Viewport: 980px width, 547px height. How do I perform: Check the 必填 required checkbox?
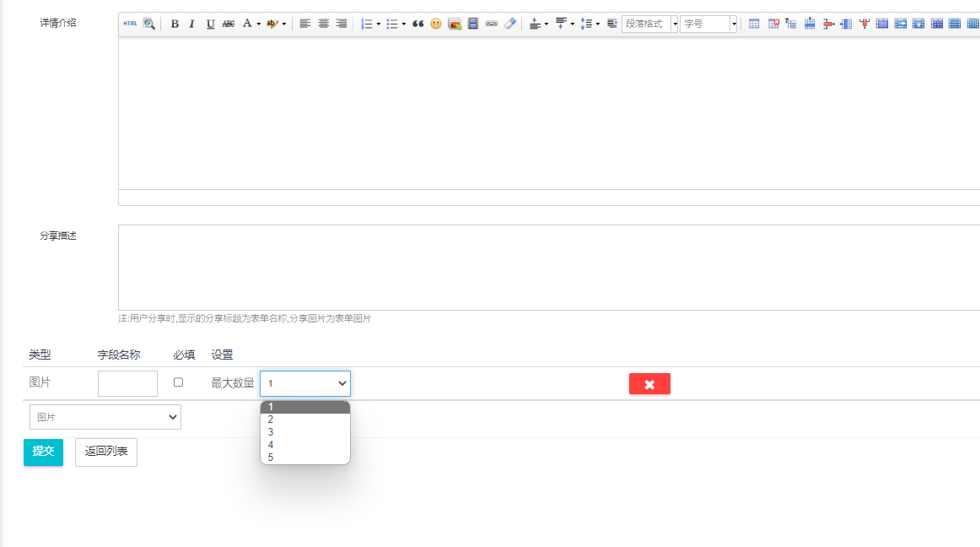tap(178, 382)
